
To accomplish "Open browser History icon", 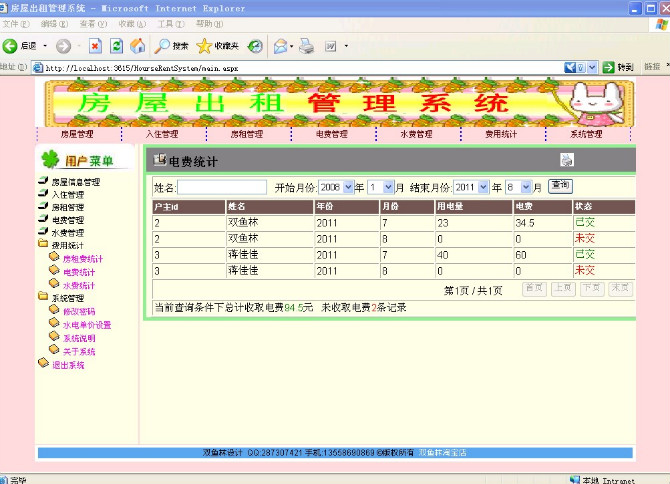I will click(255, 46).
